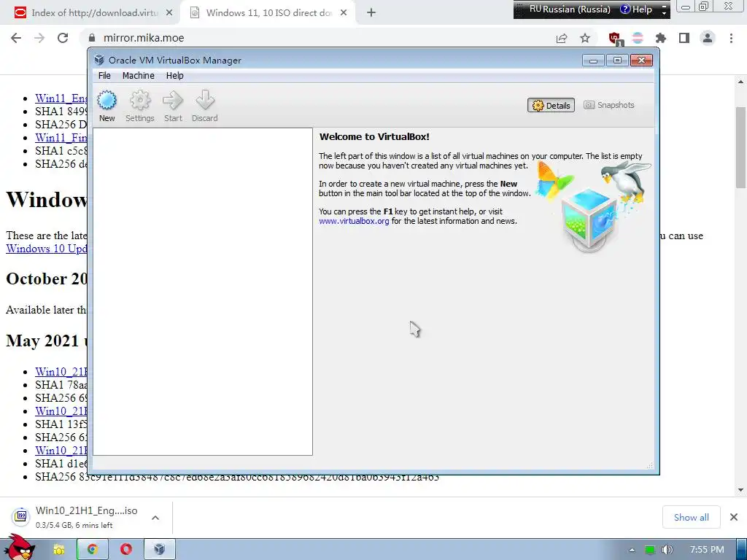Open the volume speaker tray icon
This screenshot has width=747, height=560.
tap(667, 550)
